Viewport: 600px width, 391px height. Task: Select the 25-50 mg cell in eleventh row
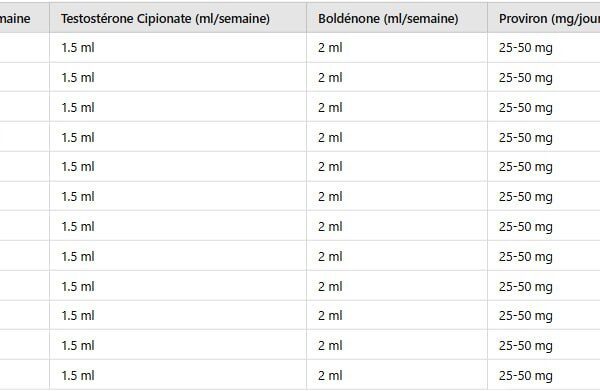(544, 345)
